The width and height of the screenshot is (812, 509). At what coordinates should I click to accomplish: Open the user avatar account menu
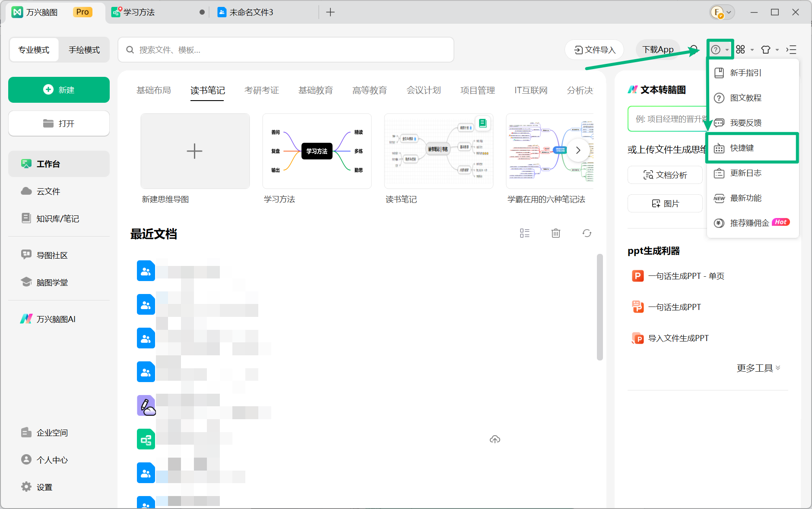(x=722, y=12)
